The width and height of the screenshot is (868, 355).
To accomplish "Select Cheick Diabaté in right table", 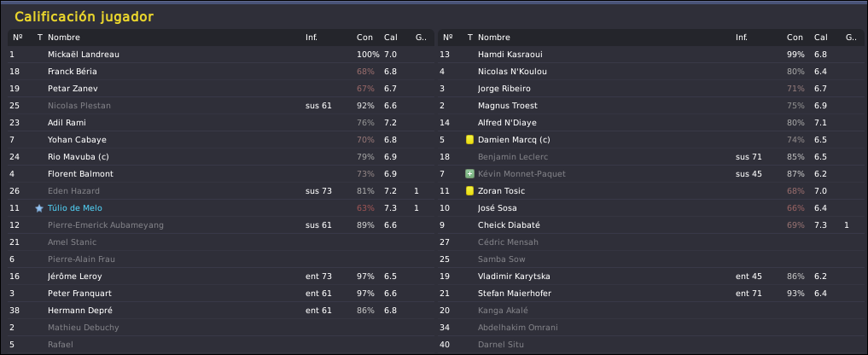I will pos(651,225).
